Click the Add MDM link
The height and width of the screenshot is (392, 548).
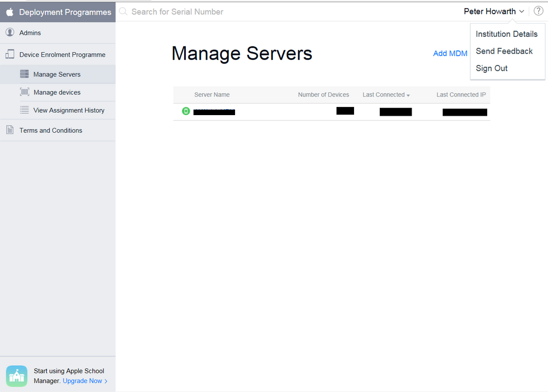[x=450, y=54]
